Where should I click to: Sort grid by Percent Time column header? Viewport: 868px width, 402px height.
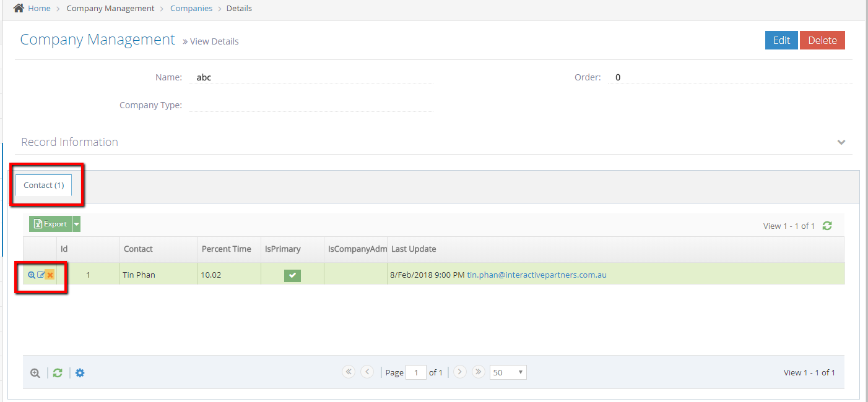point(227,249)
